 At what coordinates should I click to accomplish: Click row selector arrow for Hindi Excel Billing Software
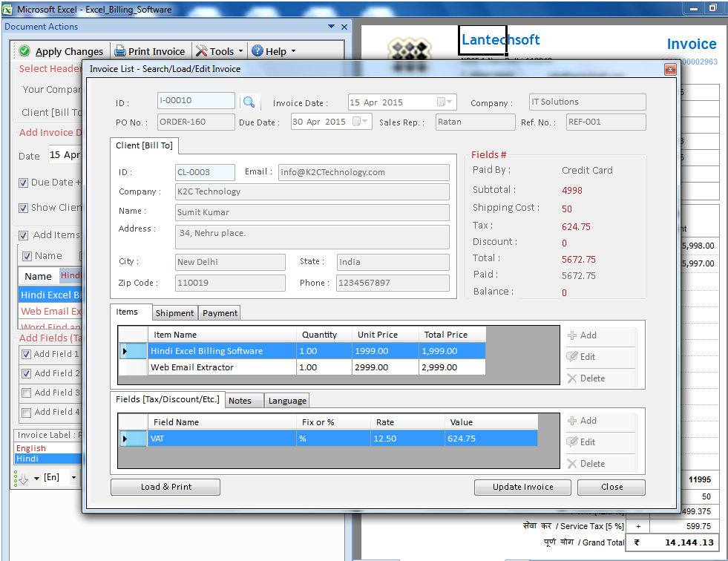[x=134, y=351]
